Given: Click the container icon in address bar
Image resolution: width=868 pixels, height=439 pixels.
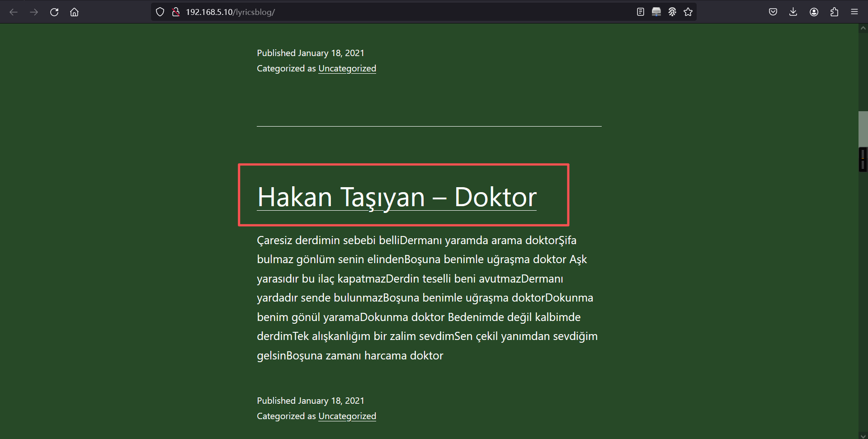Looking at the screenshot, I should pyautogui.click(x=656, y=12).
